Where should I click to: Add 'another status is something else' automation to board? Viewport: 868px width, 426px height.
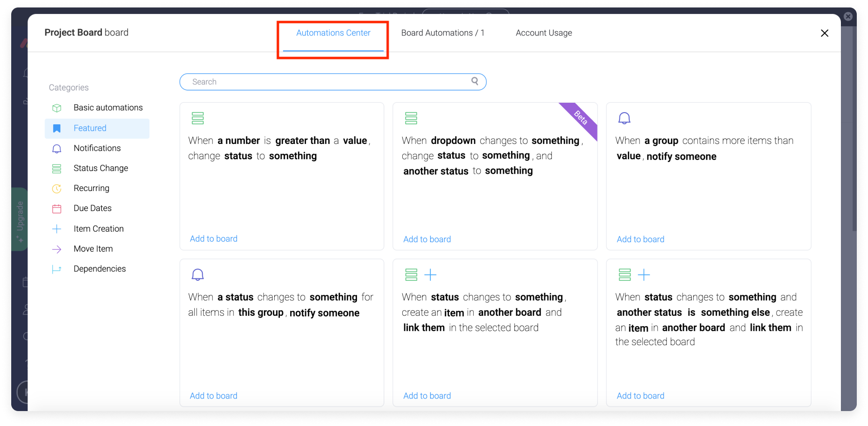pos(640,396)
